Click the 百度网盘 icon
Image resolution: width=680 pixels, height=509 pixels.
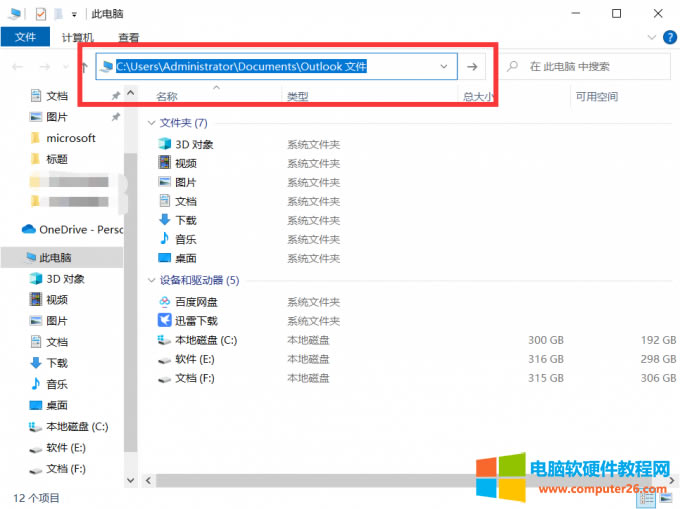click(x=164, y=301)
